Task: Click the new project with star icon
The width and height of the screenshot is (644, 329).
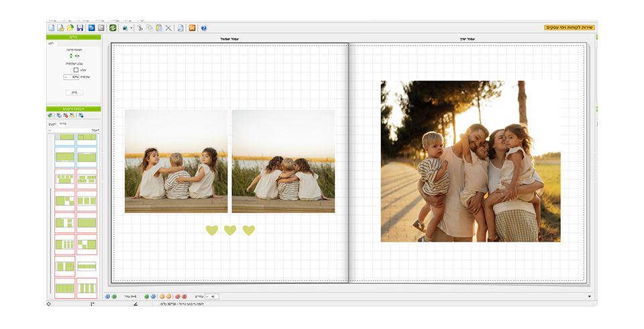Action: [x=61, y=28]
